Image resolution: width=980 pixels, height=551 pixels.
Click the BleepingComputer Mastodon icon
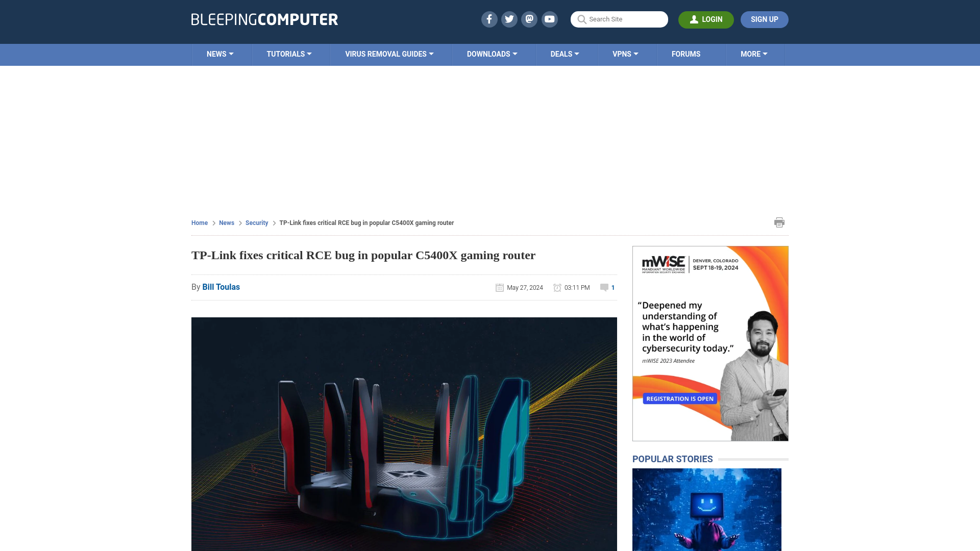tap(530, 19)
